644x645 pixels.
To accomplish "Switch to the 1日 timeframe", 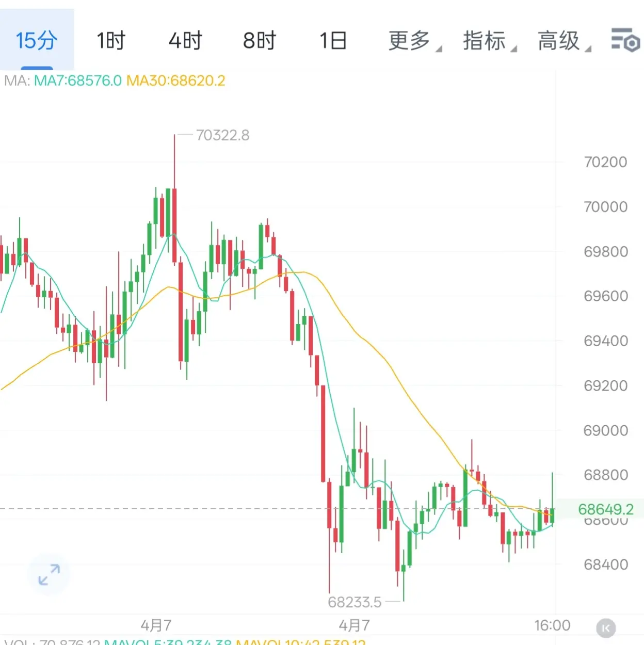I will coord(333,40).
